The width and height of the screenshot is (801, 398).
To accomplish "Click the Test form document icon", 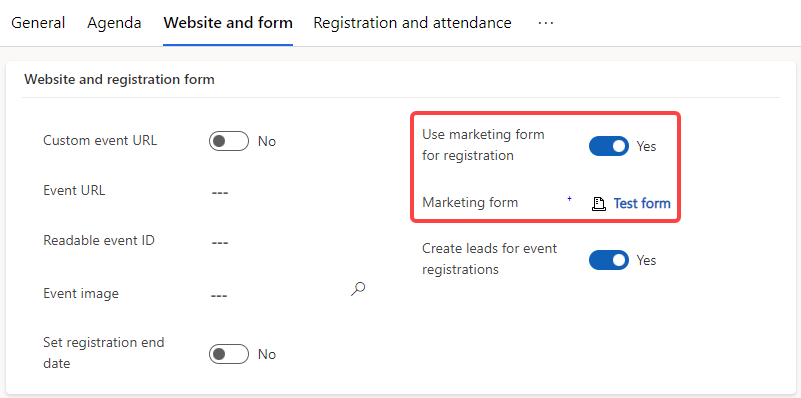I will (x=599, y=204).
